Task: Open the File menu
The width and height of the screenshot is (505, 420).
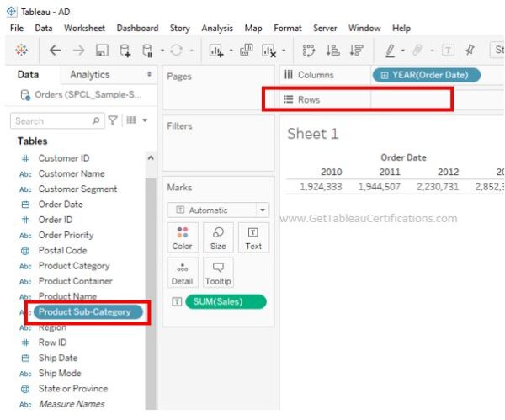Action: [17, 29]
